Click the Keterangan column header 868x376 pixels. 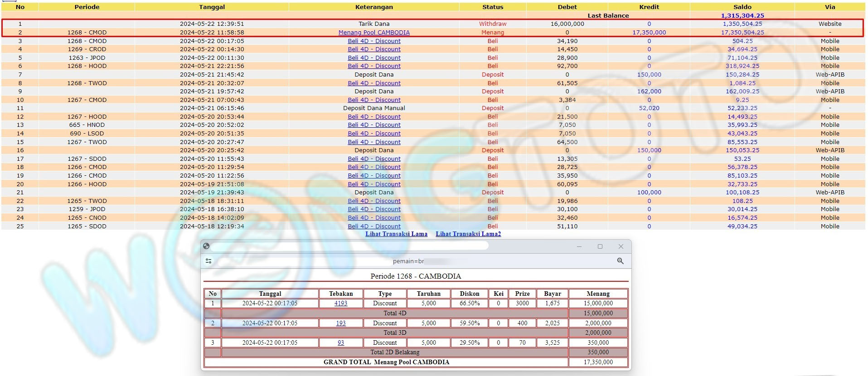(374, 7)
